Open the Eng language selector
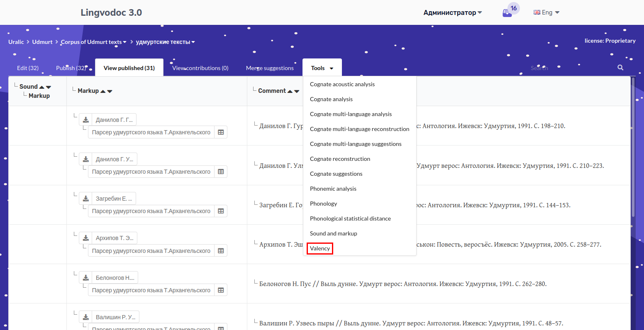This screenshot has width=644, height=330. [546, 12]
